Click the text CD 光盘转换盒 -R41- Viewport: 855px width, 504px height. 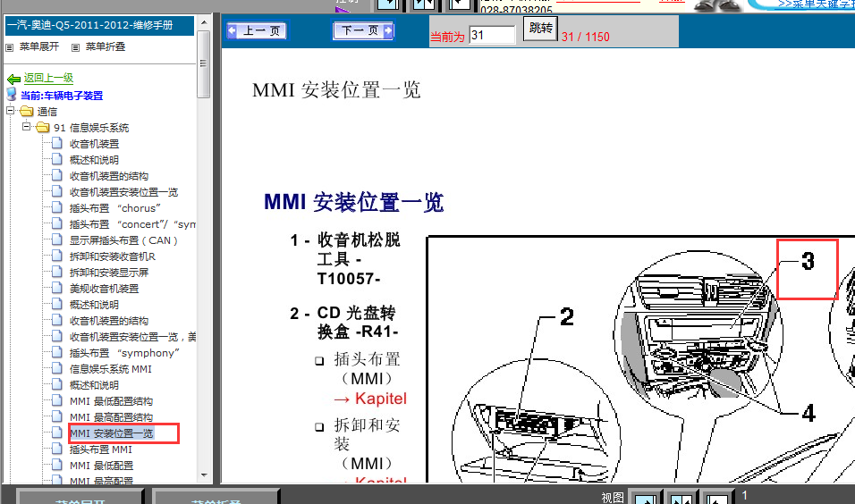click(358, 322)
